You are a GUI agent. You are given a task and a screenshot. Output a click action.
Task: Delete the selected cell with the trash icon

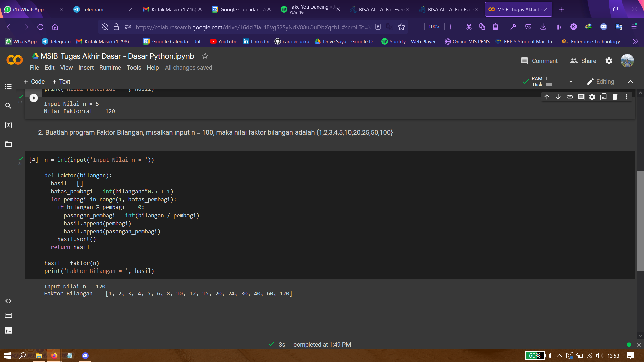pos(615,97)
